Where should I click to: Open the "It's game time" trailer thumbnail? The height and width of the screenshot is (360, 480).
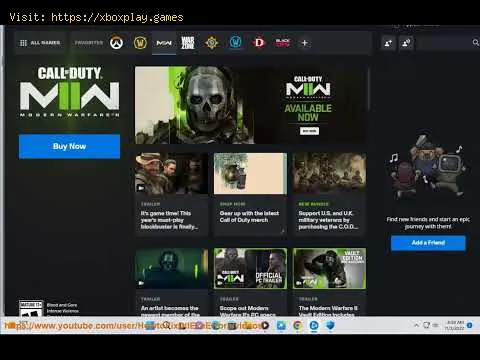click(x=172, y=173)
